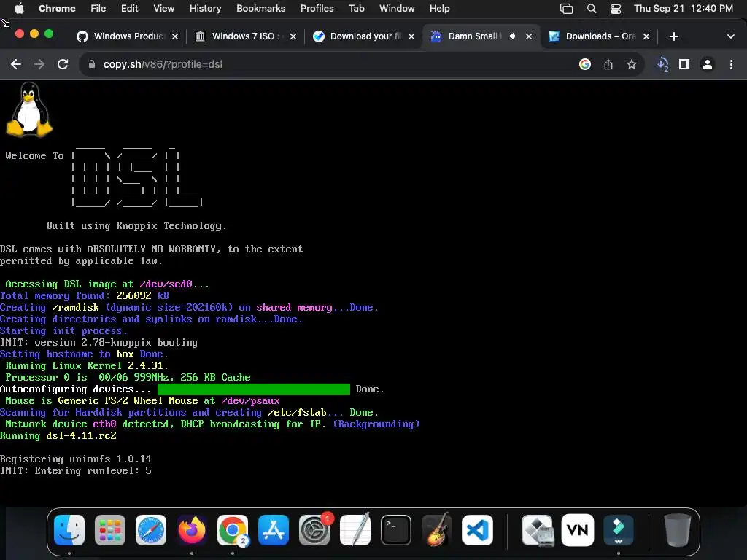Go forward to the next page
This screenshot has height=560, width=747.
(x=39, y=64)
